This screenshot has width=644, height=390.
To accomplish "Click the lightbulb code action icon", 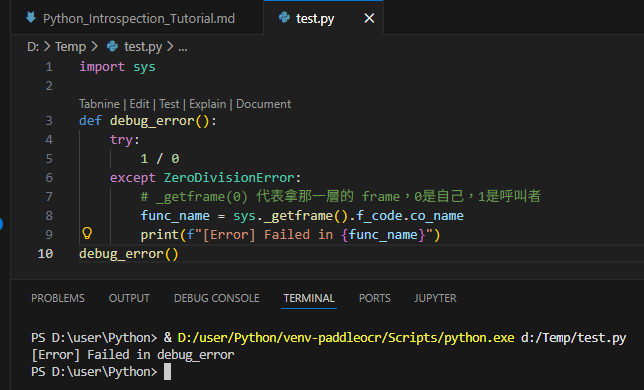I will tap(87, 233).
